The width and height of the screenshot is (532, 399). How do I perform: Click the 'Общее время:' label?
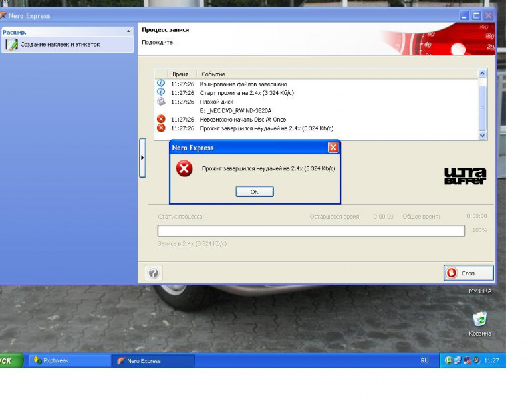421,217
